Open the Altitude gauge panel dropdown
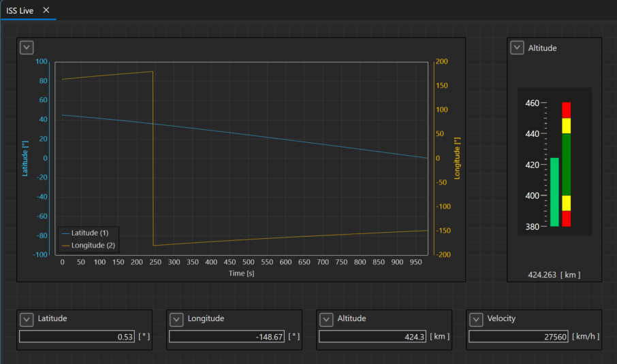Viewport: 617px width, 364px height. coord(517,48)
